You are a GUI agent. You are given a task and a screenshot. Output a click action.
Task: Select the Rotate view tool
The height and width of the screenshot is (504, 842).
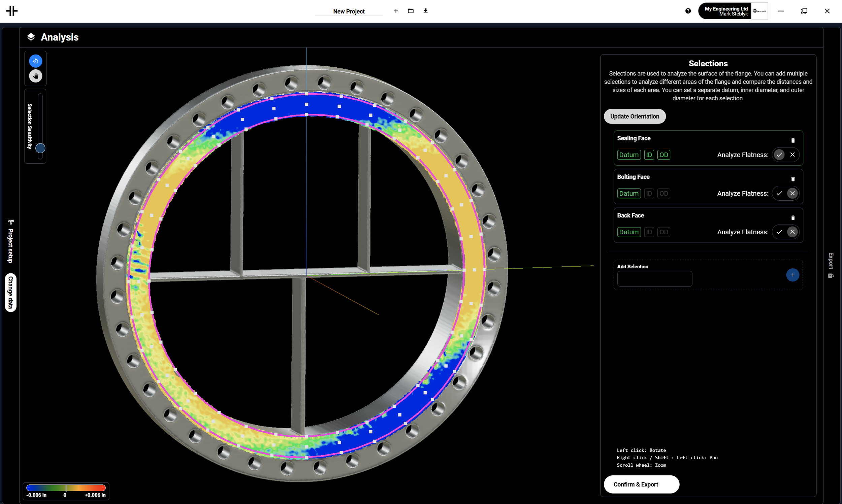35,61
